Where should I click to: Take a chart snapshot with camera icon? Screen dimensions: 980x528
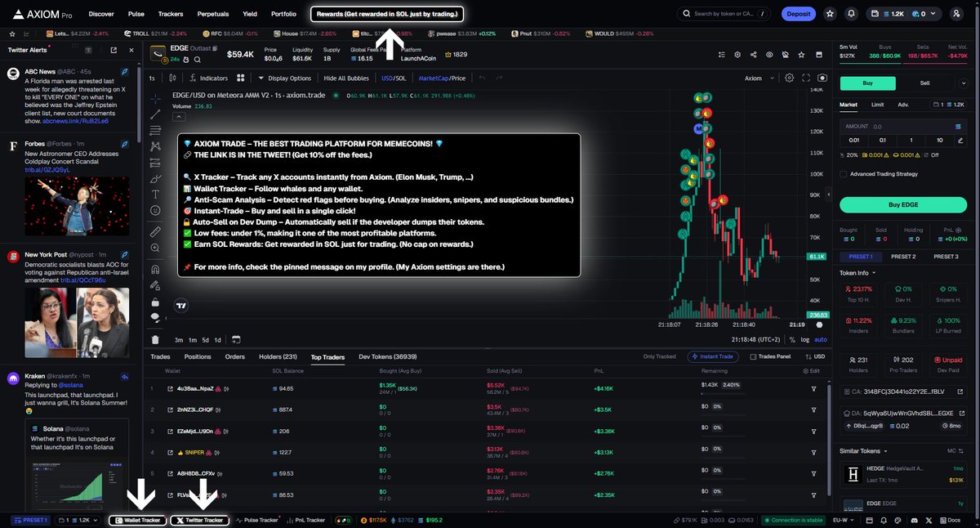(822, 78)
